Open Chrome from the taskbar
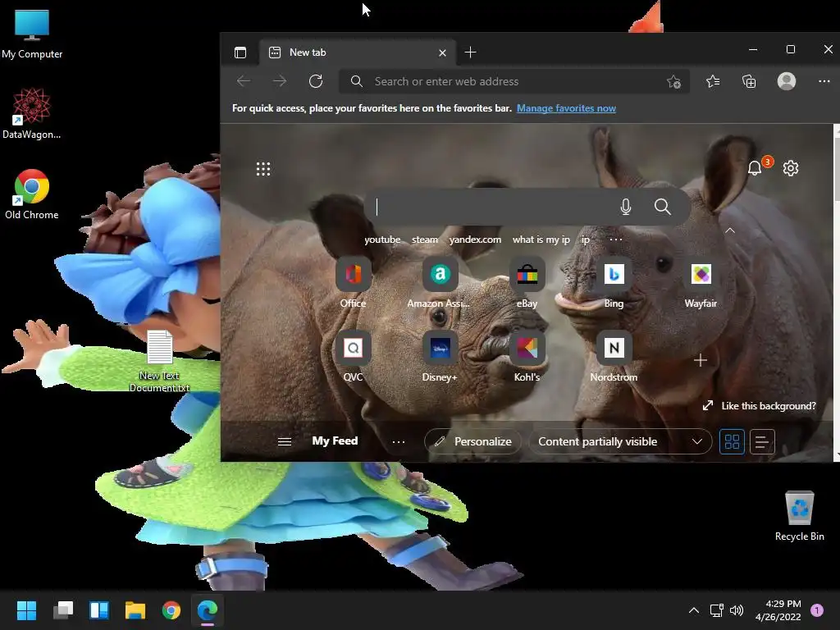The width and height of the screenshot is (840, 630). (x=171, y=610)
